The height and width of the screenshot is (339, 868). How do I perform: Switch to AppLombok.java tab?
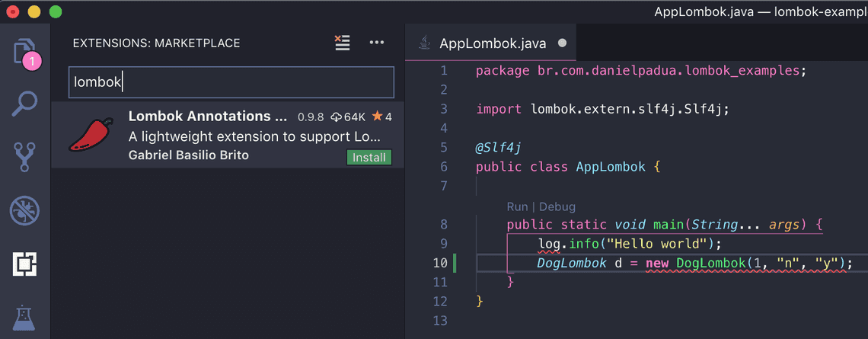click(492, 43)
